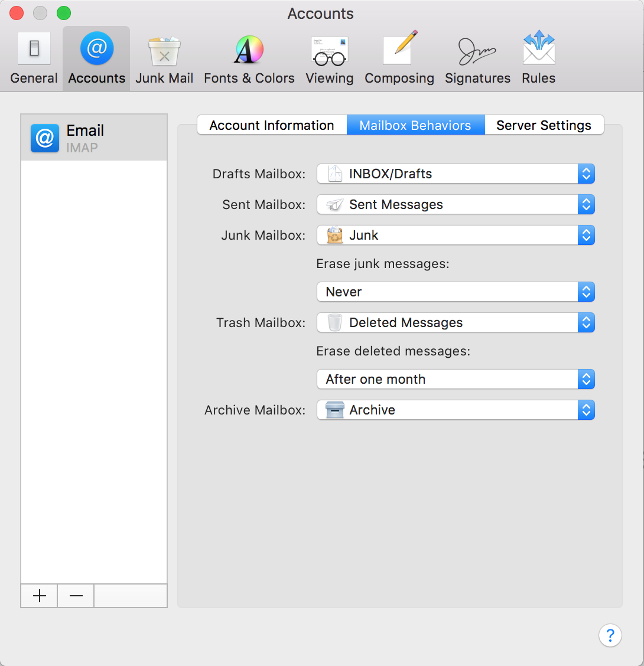644x666 pixels.
Task: Click the Junk Mailbox label
Action: [263, 235]
